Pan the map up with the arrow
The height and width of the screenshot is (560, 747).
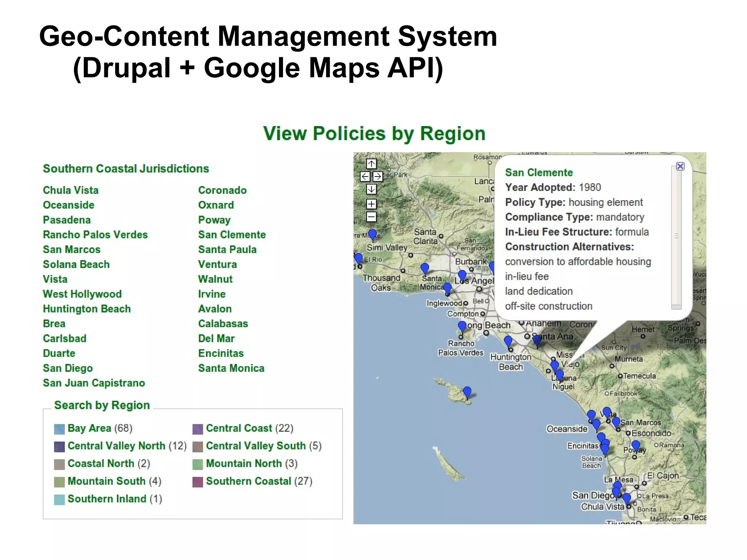point(371,163)
